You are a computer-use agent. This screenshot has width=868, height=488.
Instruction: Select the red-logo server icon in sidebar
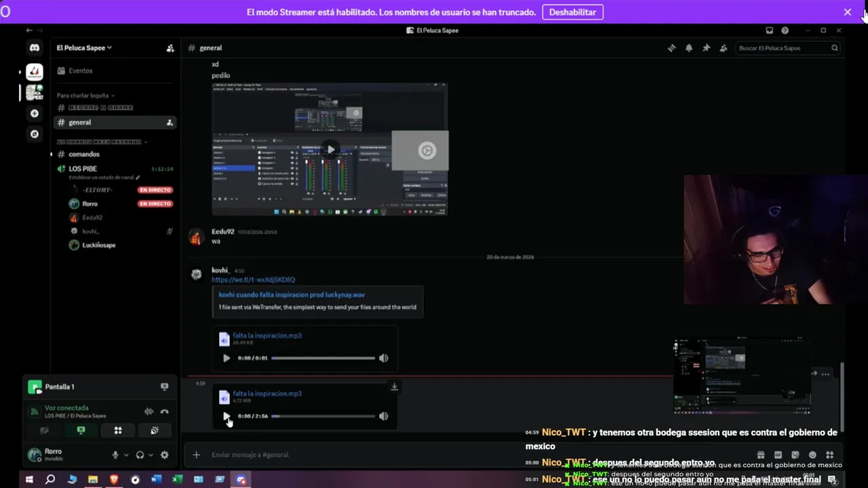(x=35, y=71)
